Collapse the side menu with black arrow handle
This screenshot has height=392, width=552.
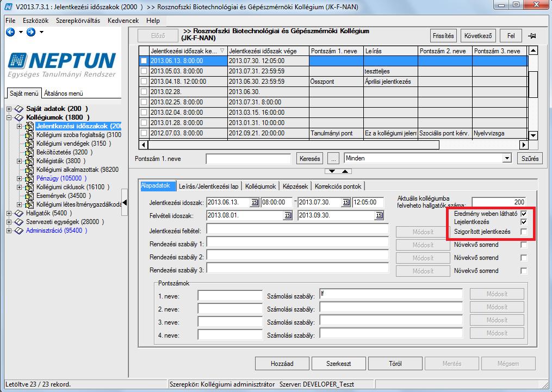tap(125, 202)
